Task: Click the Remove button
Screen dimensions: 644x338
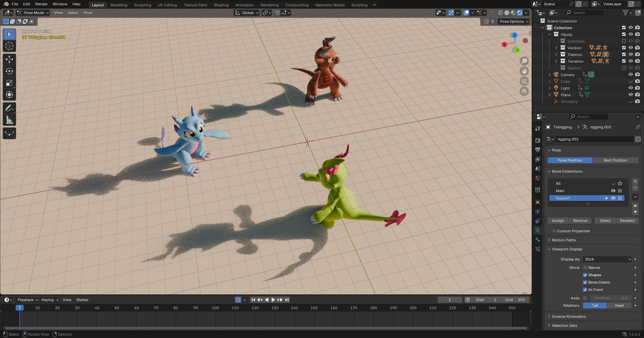Action: click(580, 221)
